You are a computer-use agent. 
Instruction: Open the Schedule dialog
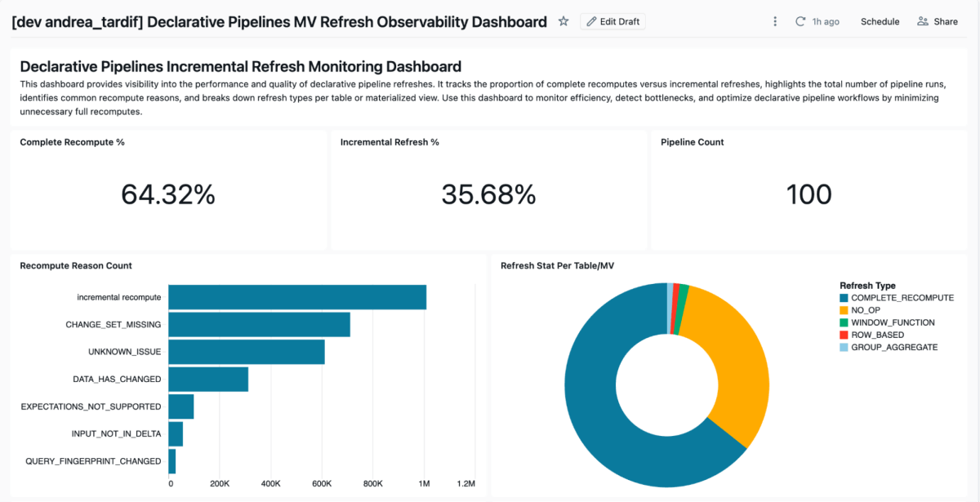tap(880, 21)
